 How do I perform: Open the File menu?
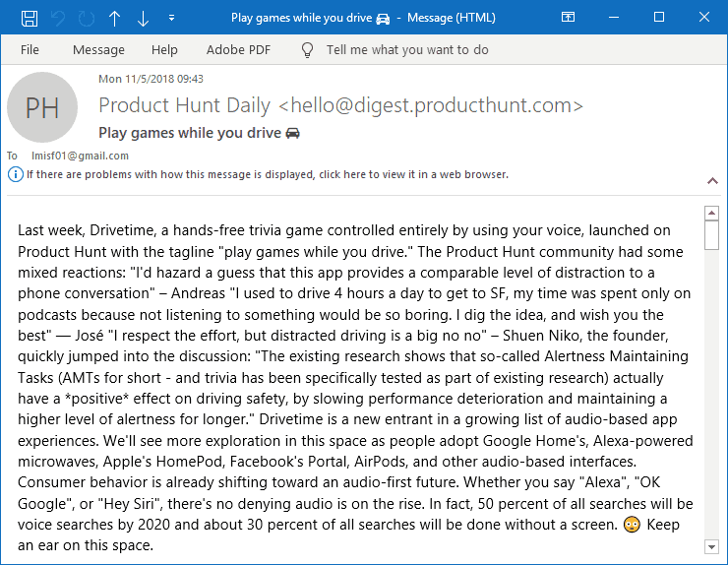coord(30,50)
